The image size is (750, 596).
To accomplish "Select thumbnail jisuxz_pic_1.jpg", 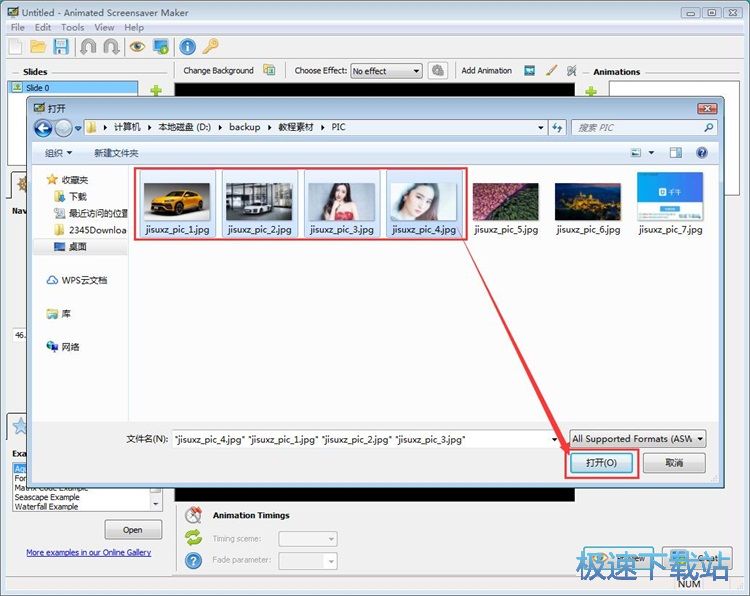I will tap(177, 203).
